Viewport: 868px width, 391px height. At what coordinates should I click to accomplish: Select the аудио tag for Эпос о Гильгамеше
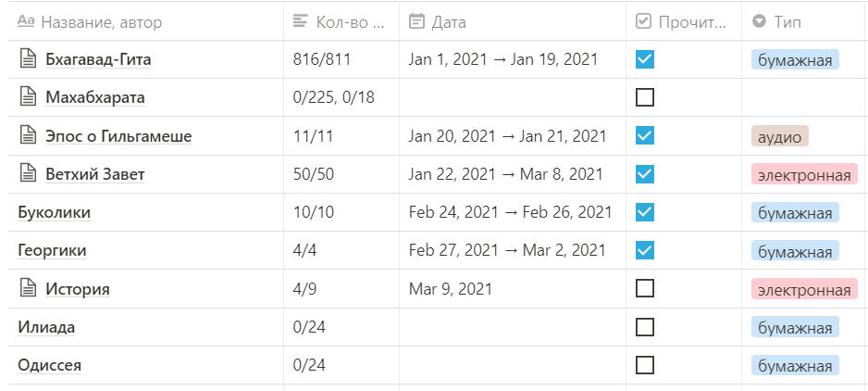point(780,137)
